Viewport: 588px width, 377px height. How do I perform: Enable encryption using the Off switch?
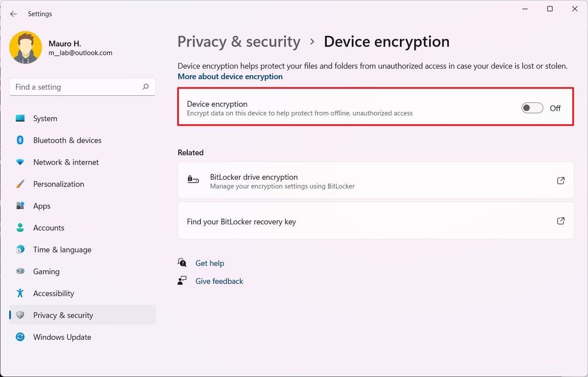pyautogui.click(x=532, y=108)
